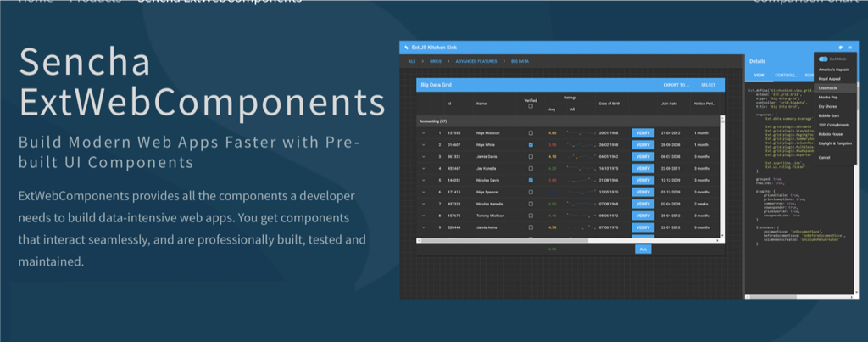This screenshot has width=868, height=342.
Task: Choose the Creamsicle theme entry
Action: click(x=834, y=88)
